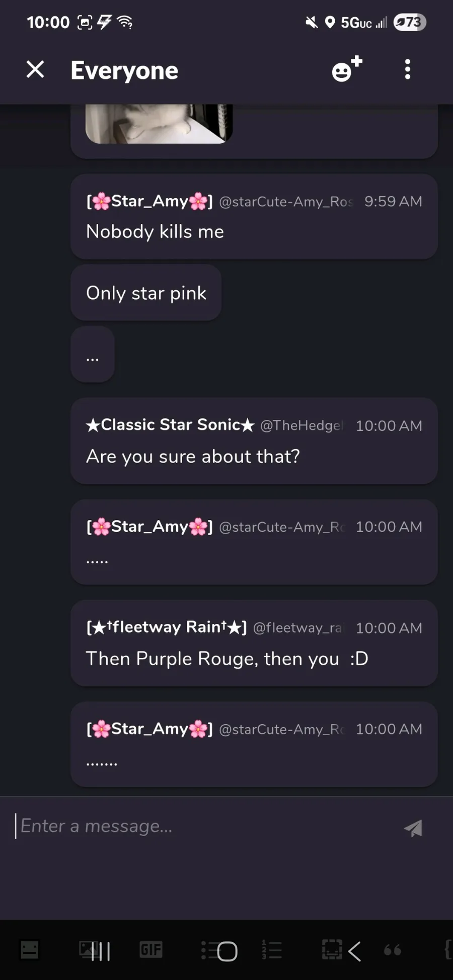The width and height of the screenshot is (453, 980).
Task: Tap the add emoji reaction icon
Action: (x=346, y=69)
